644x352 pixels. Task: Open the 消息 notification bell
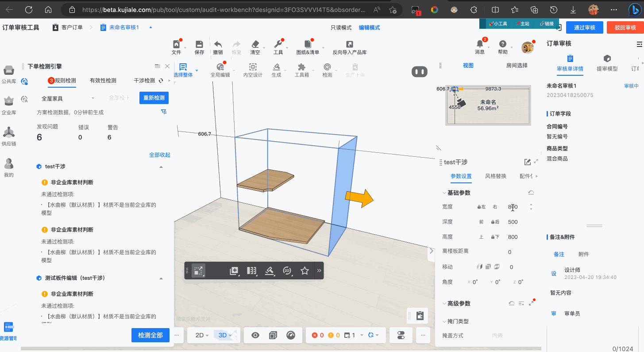tap(480, 44)
